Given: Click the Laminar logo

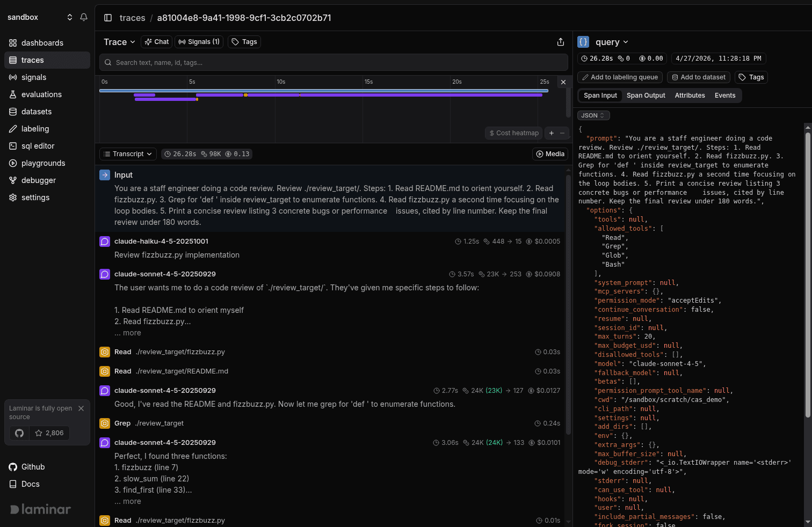Looking at the screenshot, I should [x=40, y=509].
